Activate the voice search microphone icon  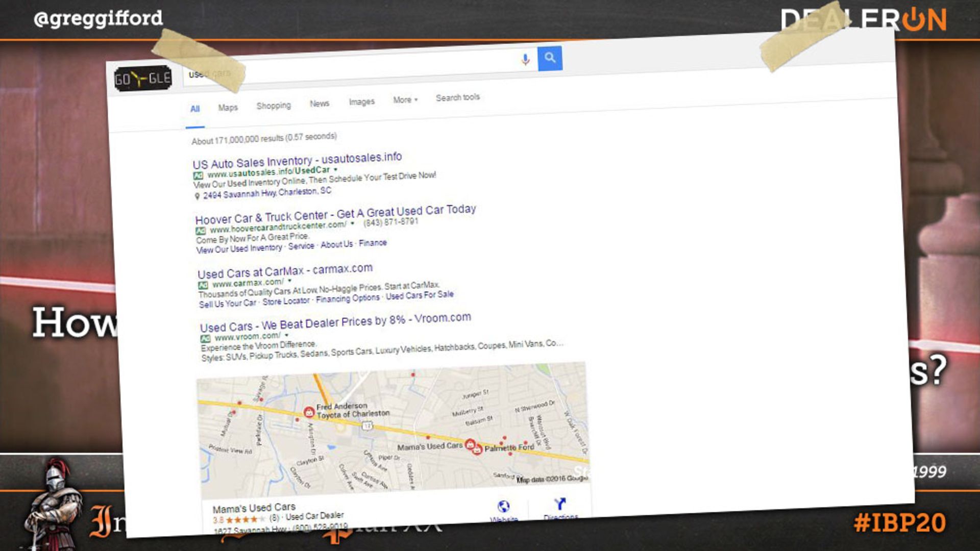[x=525, y=60]
